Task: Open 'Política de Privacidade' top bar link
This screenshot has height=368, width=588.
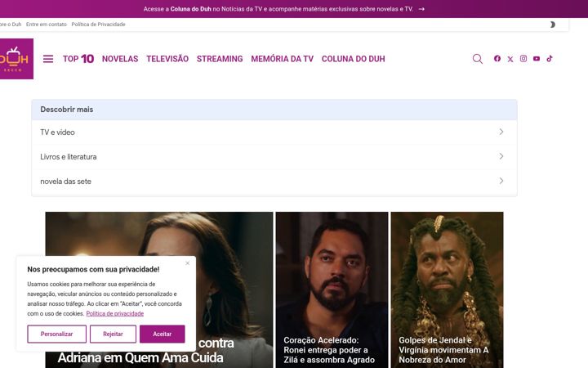Action: (x=98, y=25)
